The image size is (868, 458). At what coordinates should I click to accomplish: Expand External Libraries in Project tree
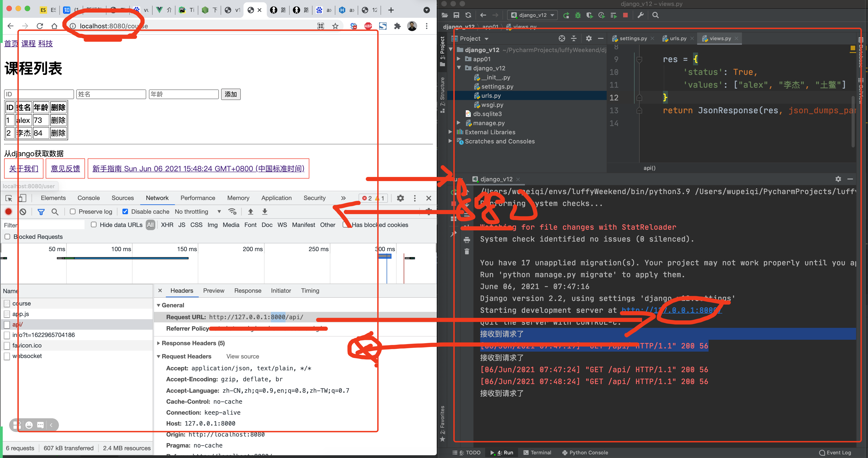click(x=450, y=132)
